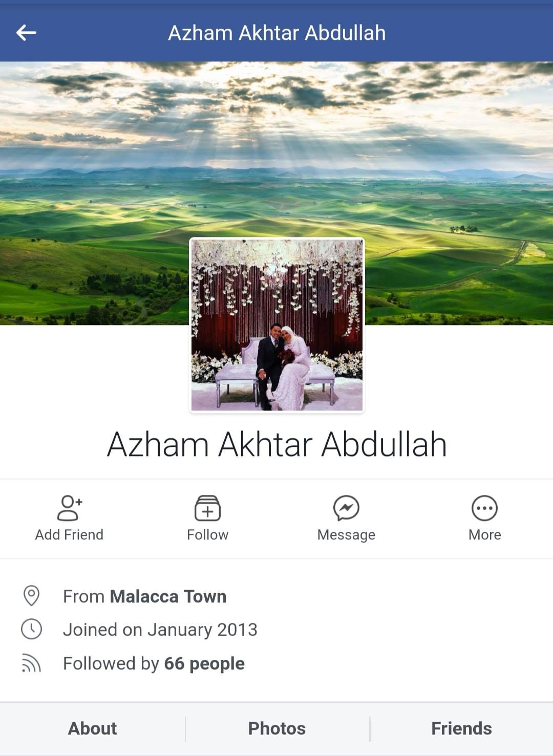Click the Add Friend person icon

69,508
